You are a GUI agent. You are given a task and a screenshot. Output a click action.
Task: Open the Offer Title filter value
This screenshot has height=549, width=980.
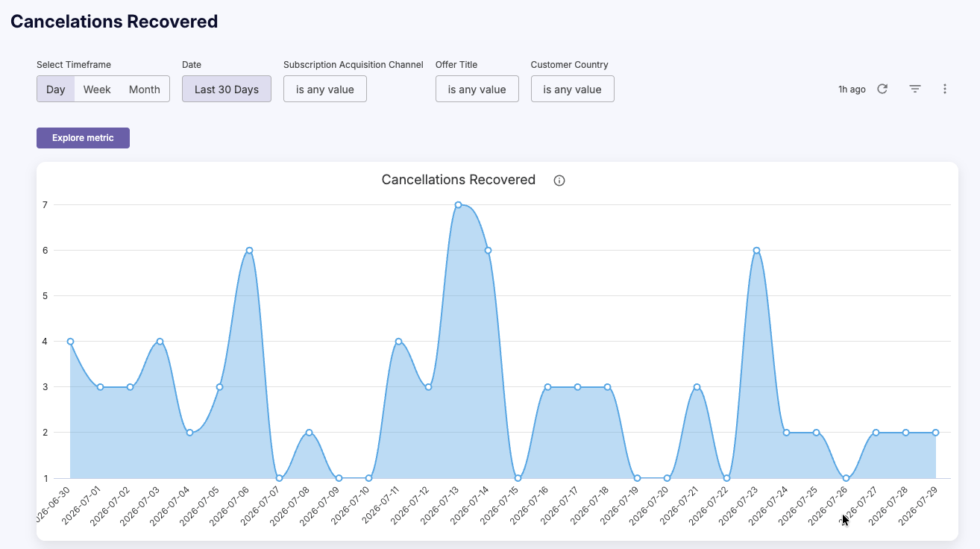[477, 89]
